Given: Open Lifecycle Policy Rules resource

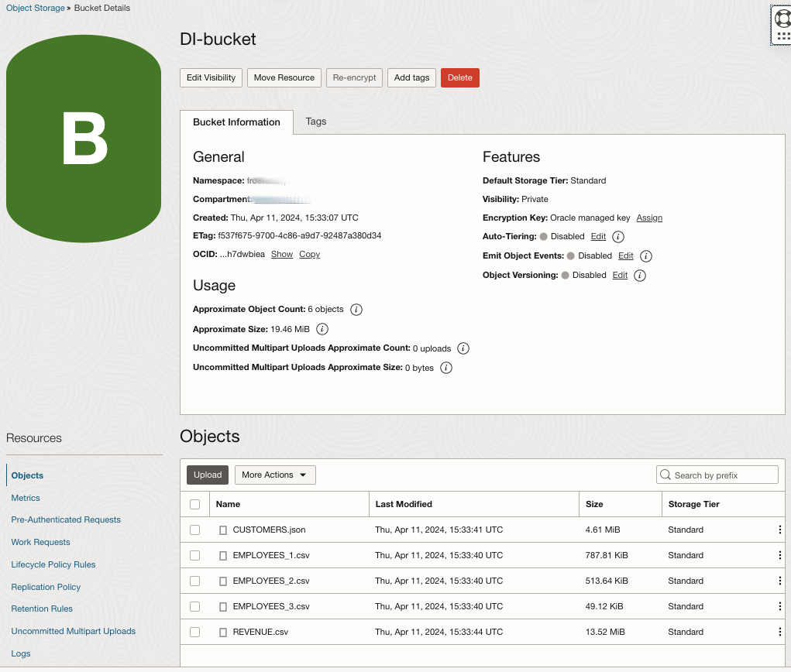Looking at the screenshot, I should (53, 564).
